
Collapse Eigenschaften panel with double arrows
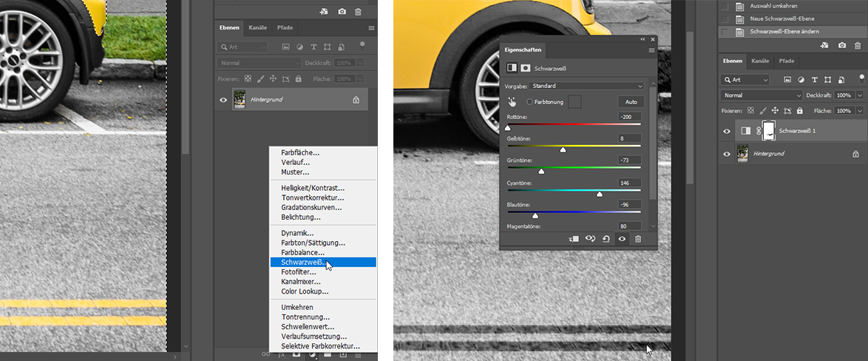[x=642, y=39]
